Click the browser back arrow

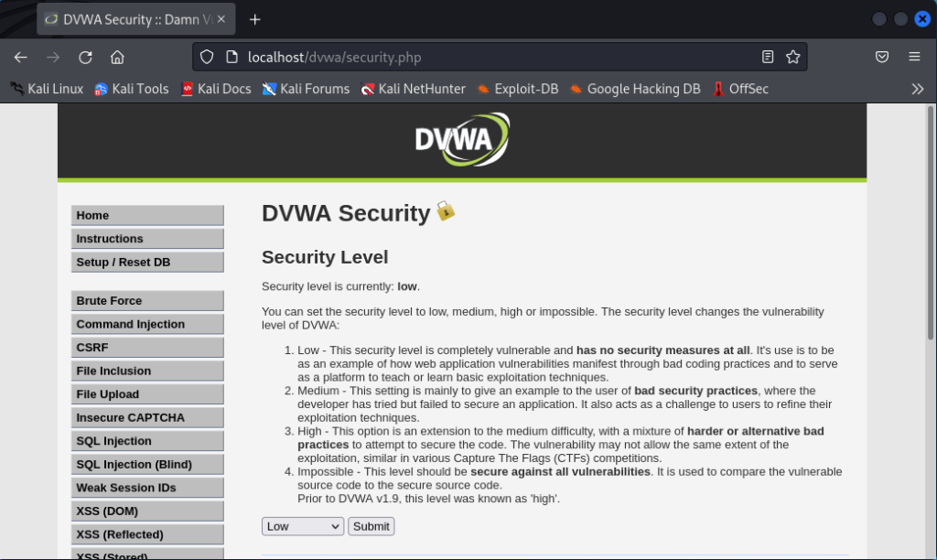[21, 58]
